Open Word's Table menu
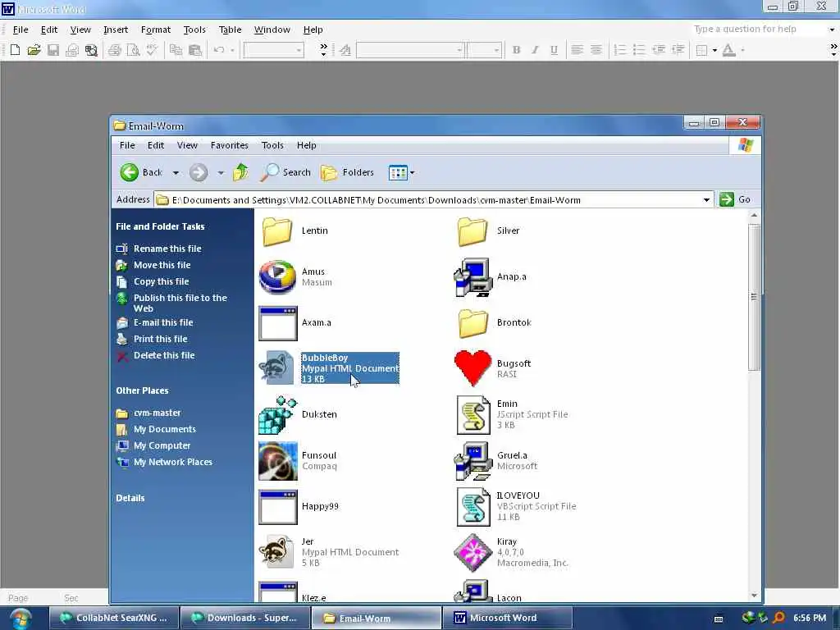Image resolution: width=840 pixels, height=630 pixels. point(230,30)
